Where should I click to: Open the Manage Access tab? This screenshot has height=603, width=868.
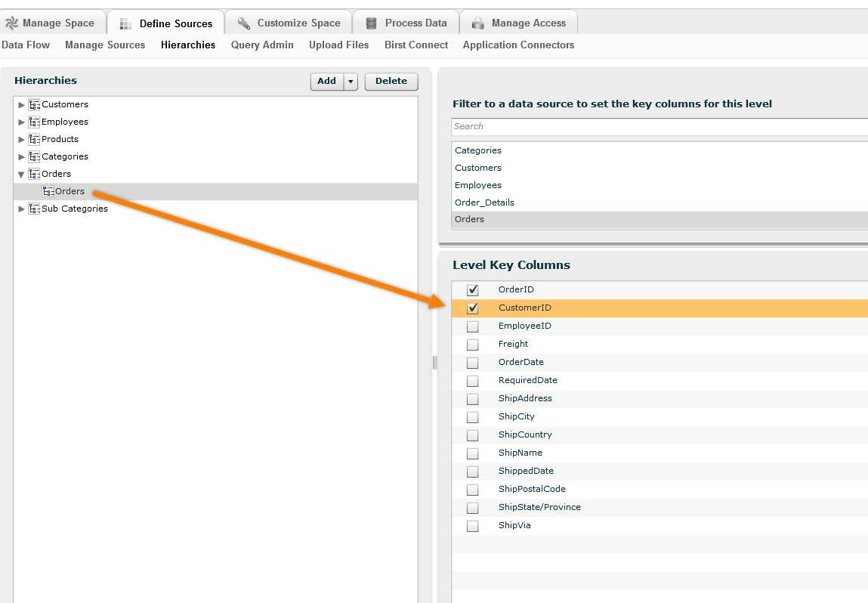[x=519, y=22]
